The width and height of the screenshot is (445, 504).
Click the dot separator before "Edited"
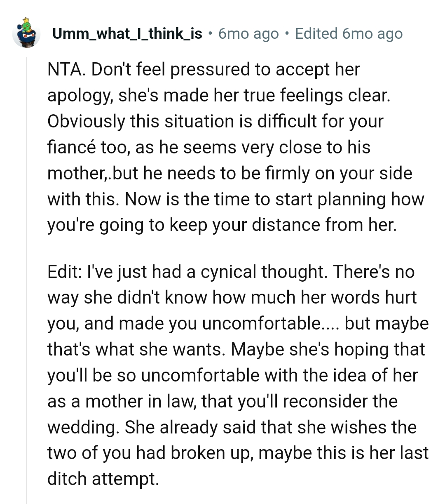[287, 34]
